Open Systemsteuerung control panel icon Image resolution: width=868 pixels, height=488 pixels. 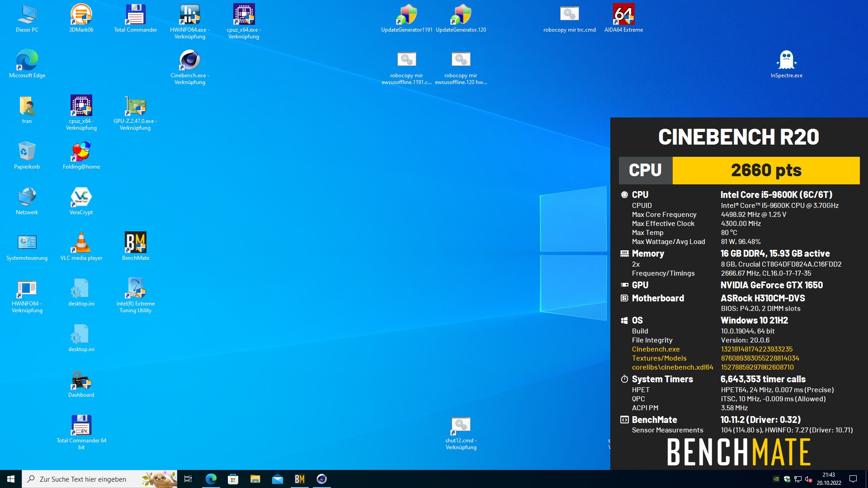(x=27, y=247)
